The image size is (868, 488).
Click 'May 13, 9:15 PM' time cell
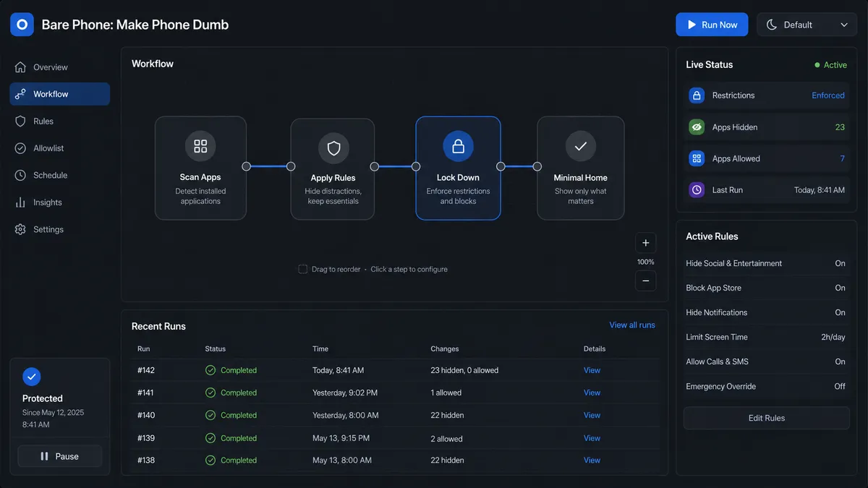[x=341, y=438]
